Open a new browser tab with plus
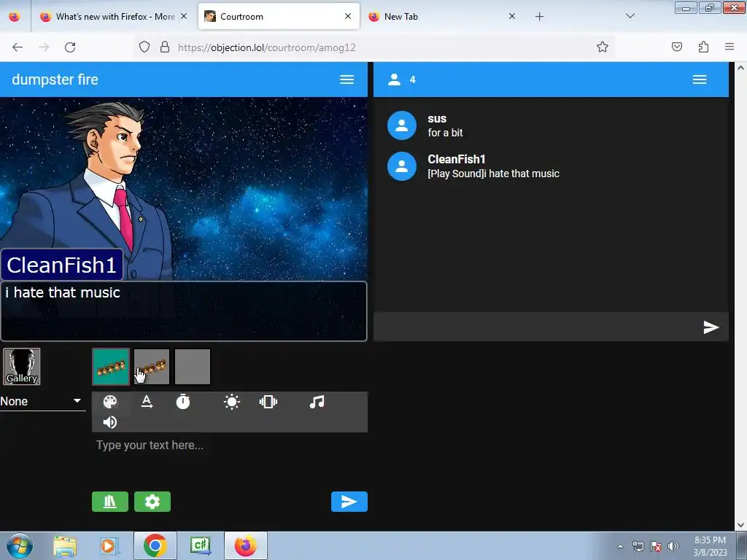The image size is (747, 560). click(539, 17)
